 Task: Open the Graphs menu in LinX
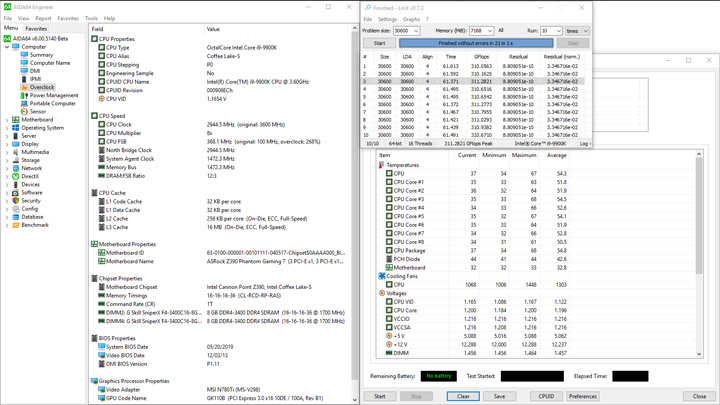point(411,19)
